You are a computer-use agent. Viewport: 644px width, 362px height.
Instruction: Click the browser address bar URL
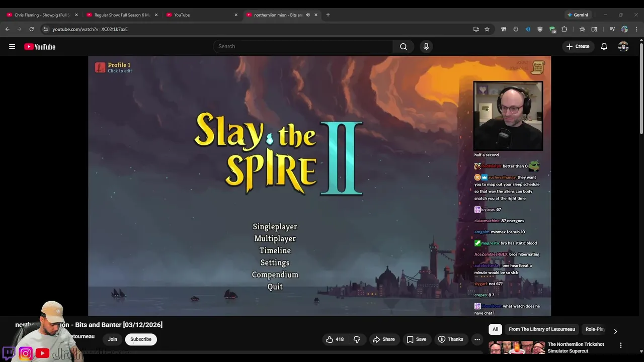pyautogui.click(x=90, y=29)
